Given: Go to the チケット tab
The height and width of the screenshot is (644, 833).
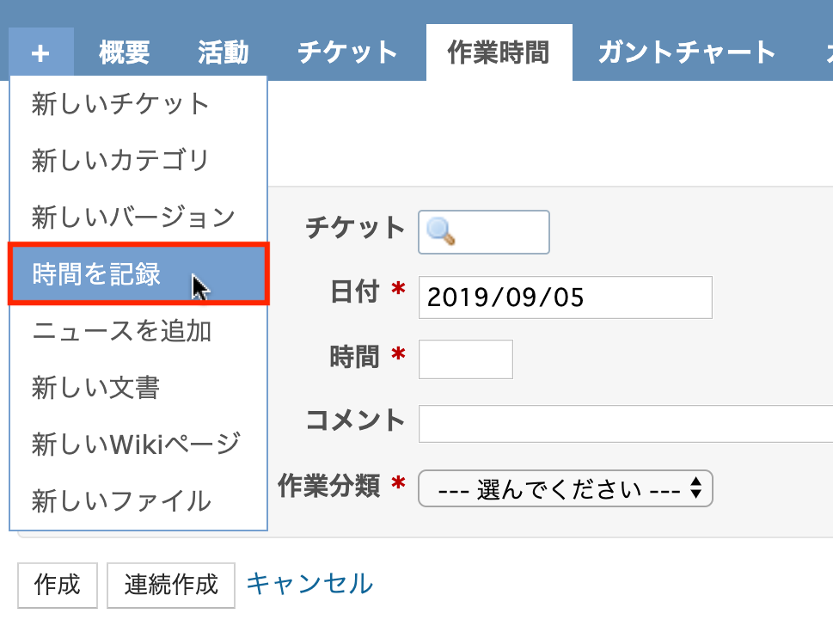Looking at the screenshot, I should (x=347, y=52).
